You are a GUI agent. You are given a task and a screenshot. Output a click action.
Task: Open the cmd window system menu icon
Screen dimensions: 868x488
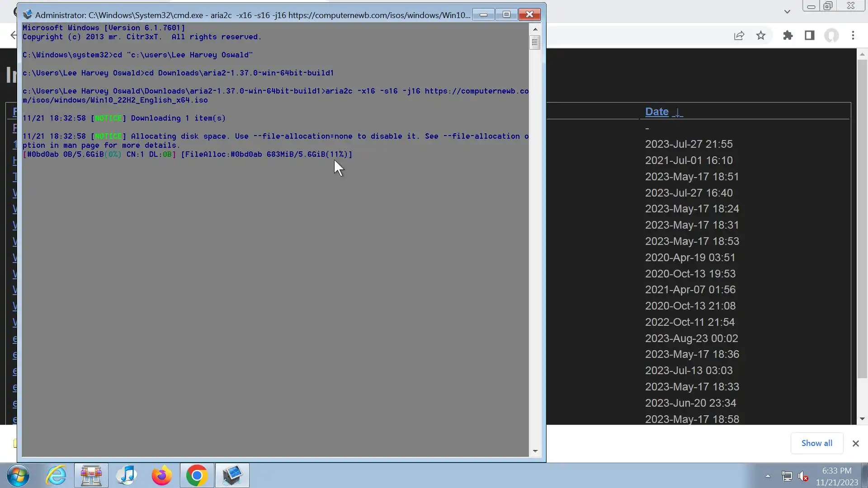point(28,14)
